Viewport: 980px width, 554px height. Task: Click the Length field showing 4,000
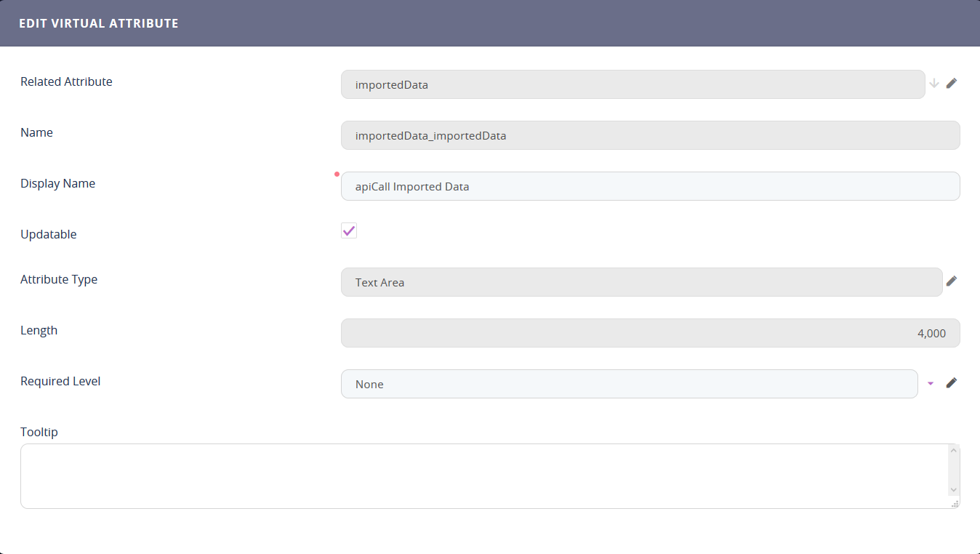tap(650, 333)
